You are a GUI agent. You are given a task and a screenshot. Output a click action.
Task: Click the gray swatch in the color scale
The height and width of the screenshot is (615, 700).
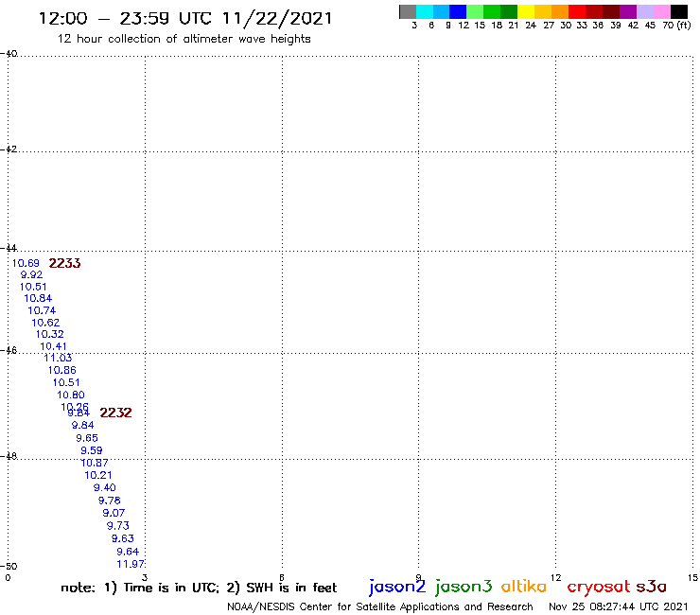[x=408, y=11]
